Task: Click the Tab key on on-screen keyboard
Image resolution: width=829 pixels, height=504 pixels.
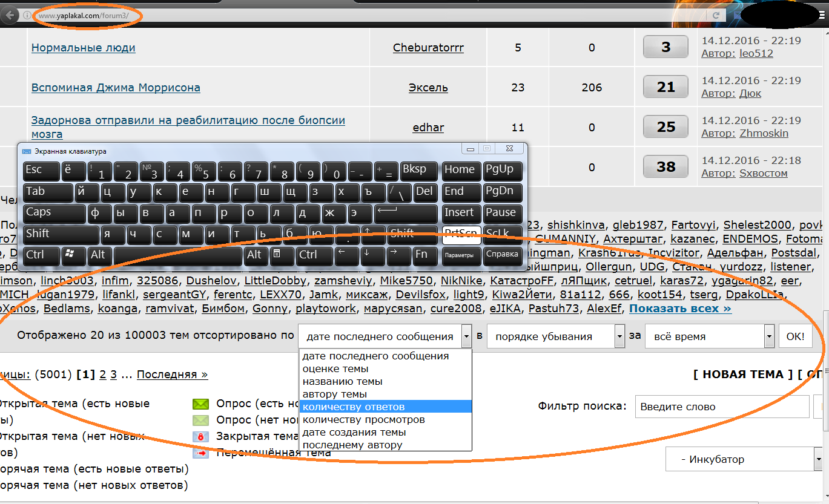Action: (48, 192)
